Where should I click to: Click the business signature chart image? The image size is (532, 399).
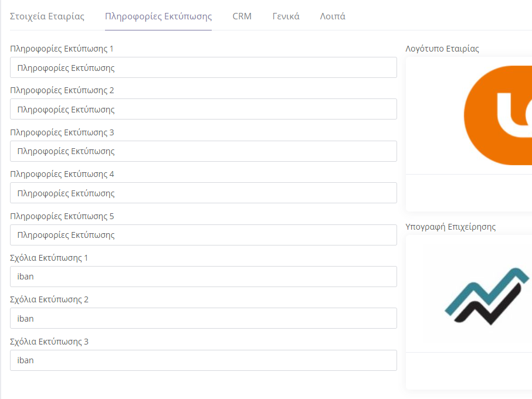[x=487, y=296]
